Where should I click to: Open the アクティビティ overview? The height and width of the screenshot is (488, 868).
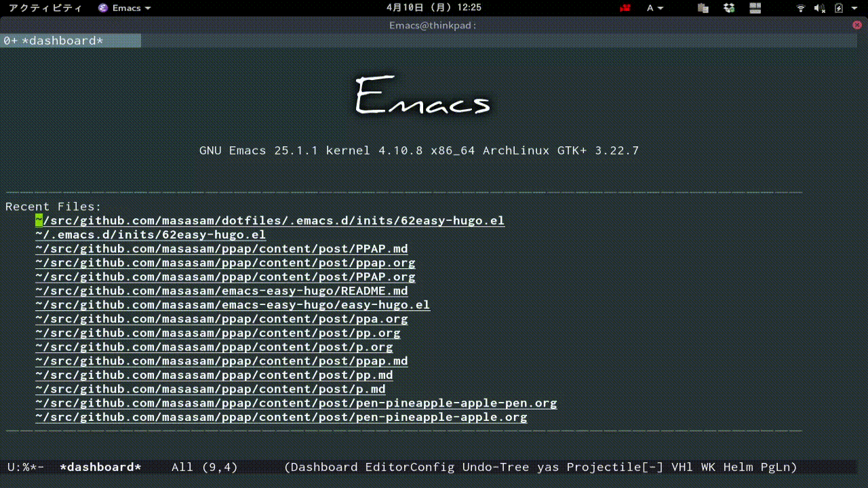coord(45,8)
